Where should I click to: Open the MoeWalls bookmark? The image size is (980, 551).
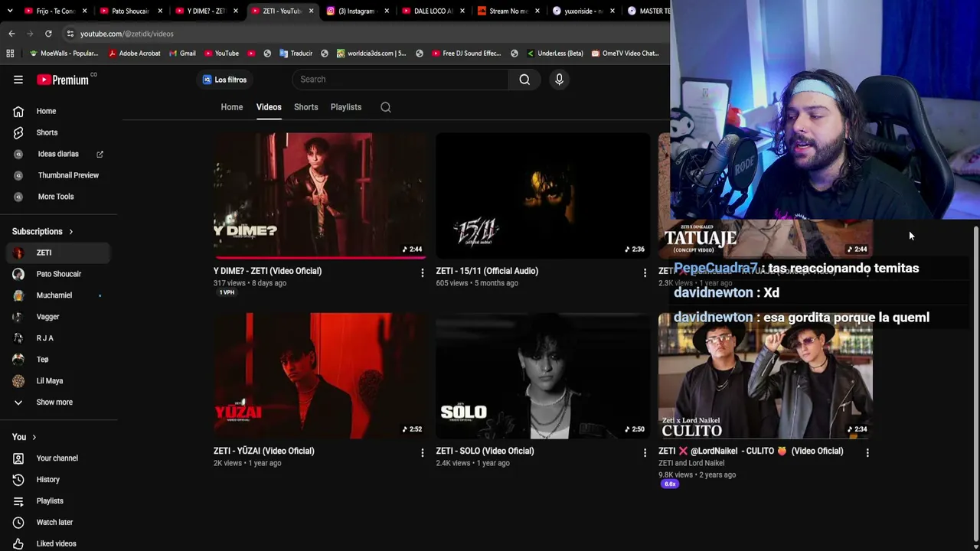click(x=63, y=54)
